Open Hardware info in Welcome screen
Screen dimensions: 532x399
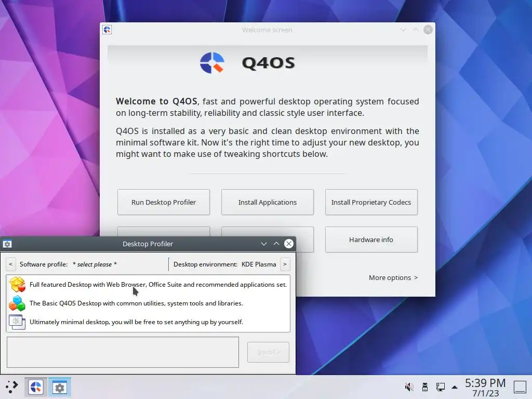pyautogui.click(x=371, y=240)
